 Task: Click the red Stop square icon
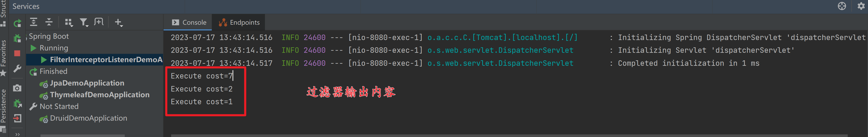(x=17, y=53)
